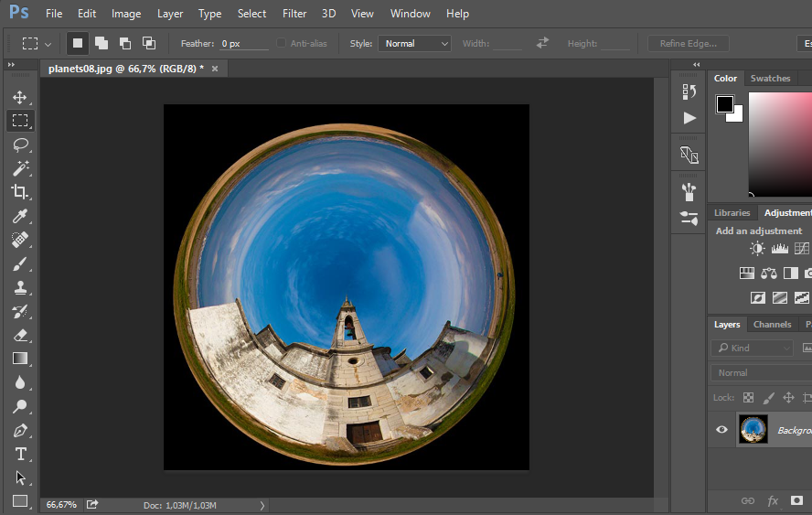812x515 pixels.
Task: Select the Brush tool
Action: 20,263
